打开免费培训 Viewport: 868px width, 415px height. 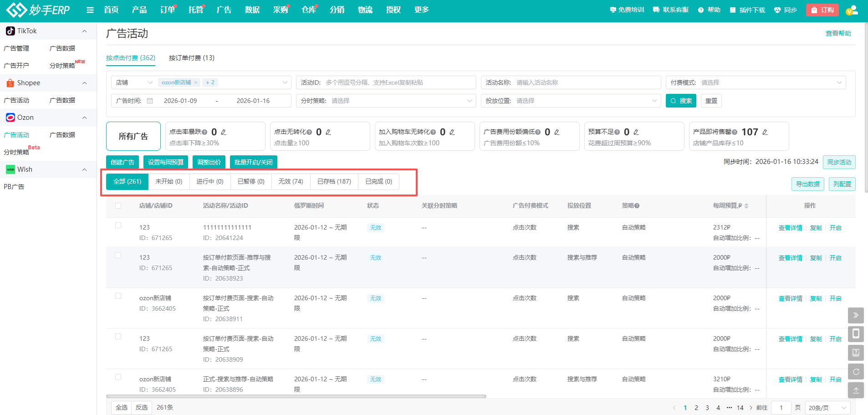627,10
